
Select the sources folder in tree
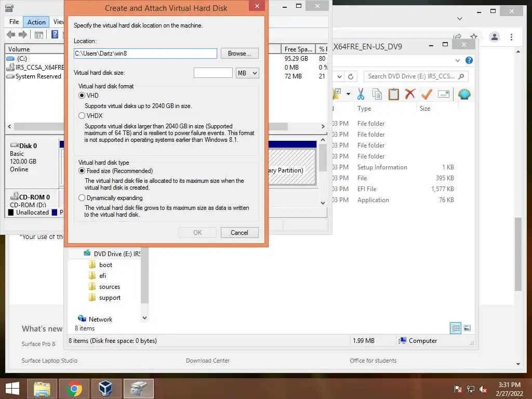(x=109, y=287)
